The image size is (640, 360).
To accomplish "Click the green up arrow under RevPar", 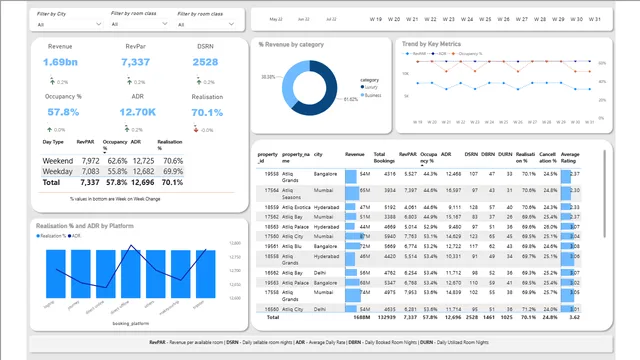I will tap(129, 82).
